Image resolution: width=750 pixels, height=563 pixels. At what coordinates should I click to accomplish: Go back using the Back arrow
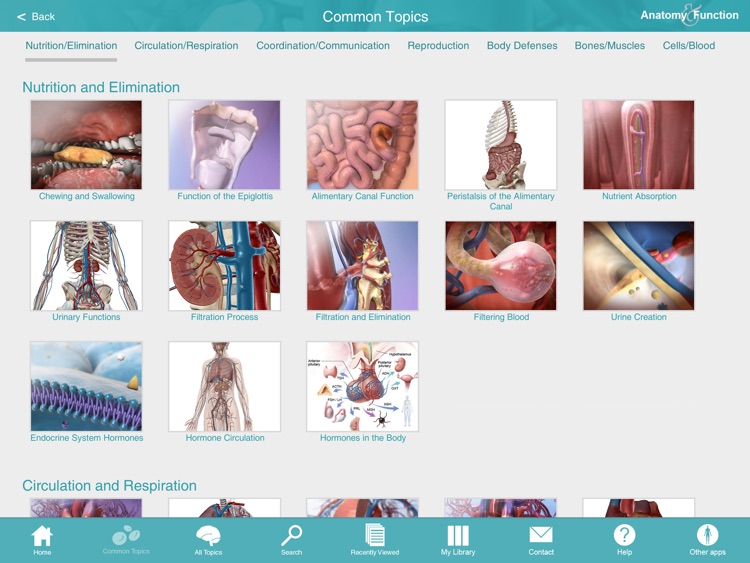tap(36, 17)
